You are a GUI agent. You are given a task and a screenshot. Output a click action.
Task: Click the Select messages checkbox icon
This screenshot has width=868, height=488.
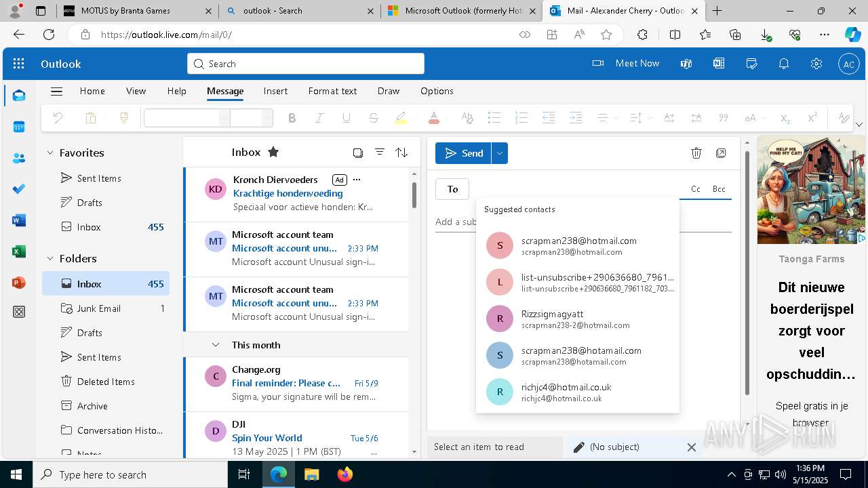[357, 152]
